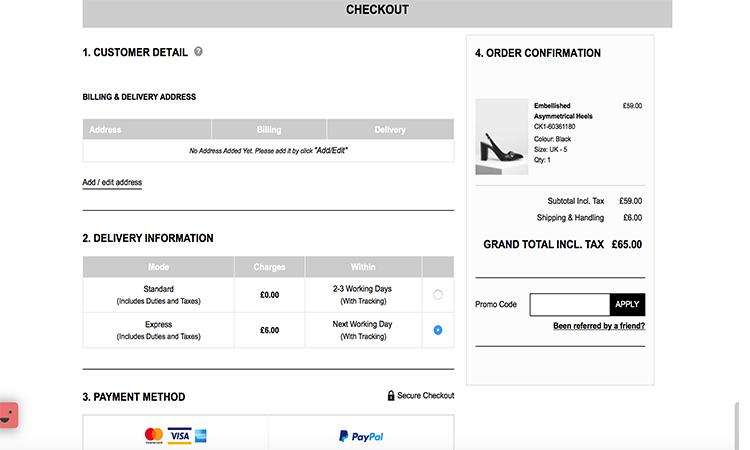The image size is (750, 450).
Task: Click the Billing column header
Action: (269, 129)
